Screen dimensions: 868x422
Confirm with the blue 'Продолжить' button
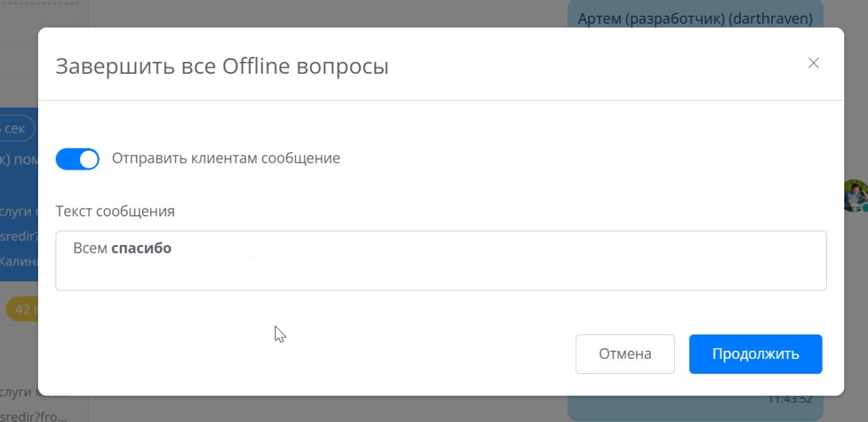755,353
